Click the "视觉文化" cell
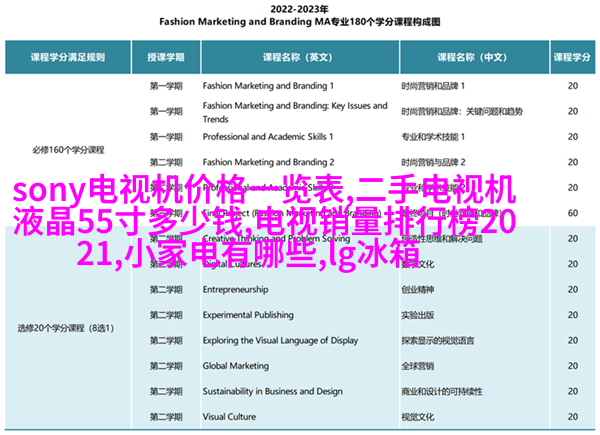The image size is (600, 435). pos(417,417)
